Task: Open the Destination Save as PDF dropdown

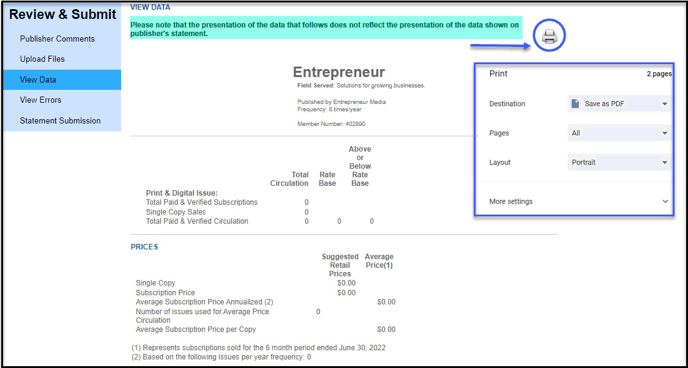Action: point(620,104)
